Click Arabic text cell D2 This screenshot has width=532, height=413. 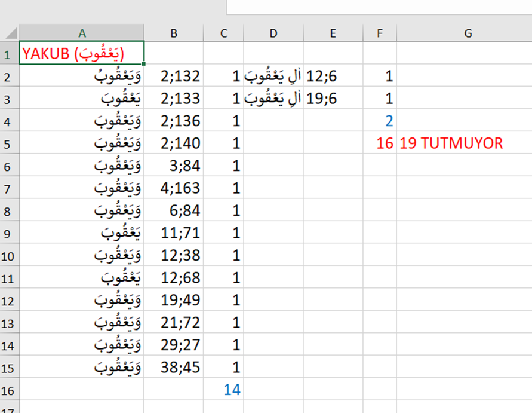(273, 76)
